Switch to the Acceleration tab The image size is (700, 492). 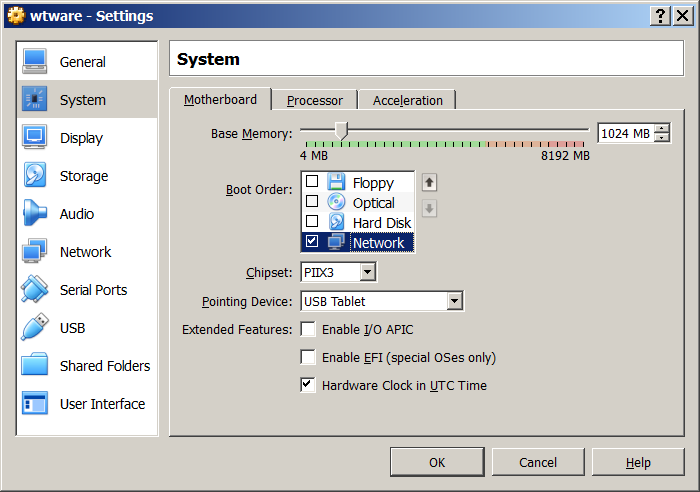pos(407,100)
